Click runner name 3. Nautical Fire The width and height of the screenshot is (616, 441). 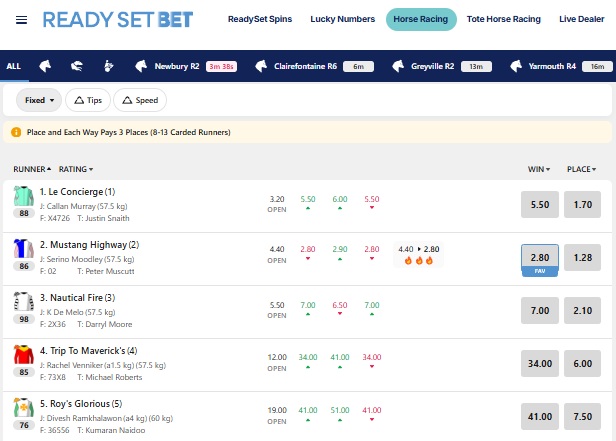[x=77, y=298]
